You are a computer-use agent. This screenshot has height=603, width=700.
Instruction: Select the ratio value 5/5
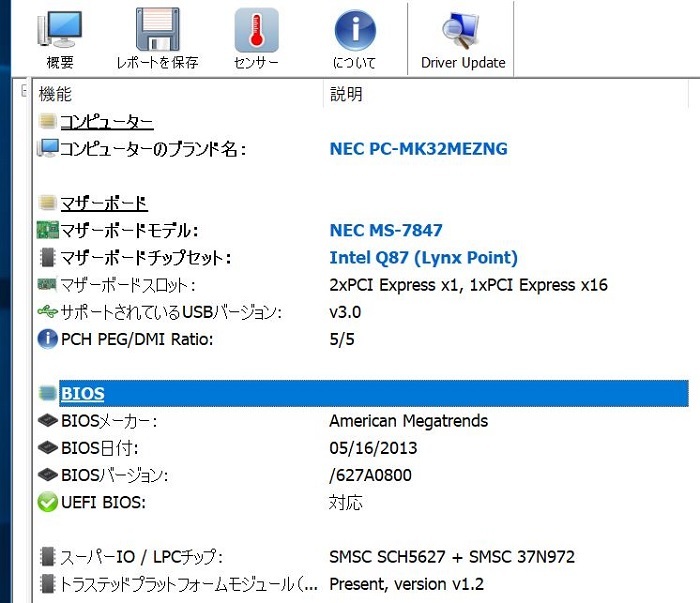(x=342, y=339)
